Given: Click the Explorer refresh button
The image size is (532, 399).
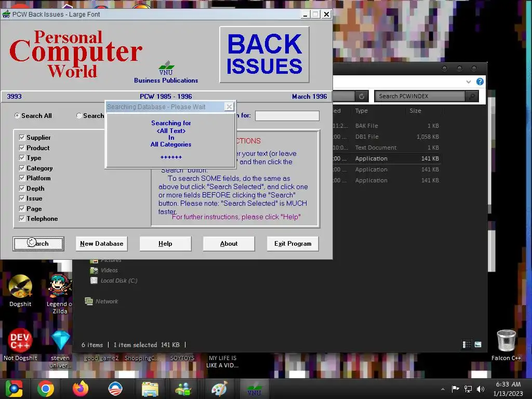Looking at the screenshot, I should tap(362, 96).
